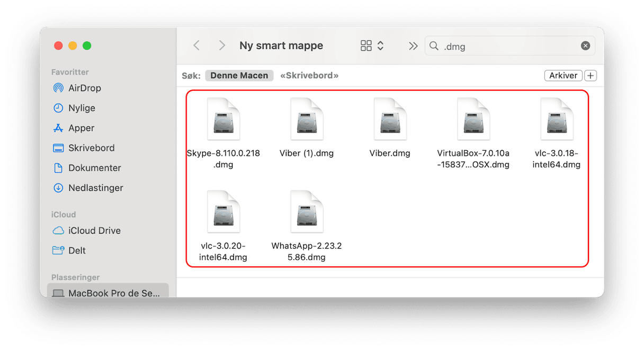The height and width of the screenshot is (350, 644).
Task: Minimize the window with the yellow button
Action: [x=73, y=46]
